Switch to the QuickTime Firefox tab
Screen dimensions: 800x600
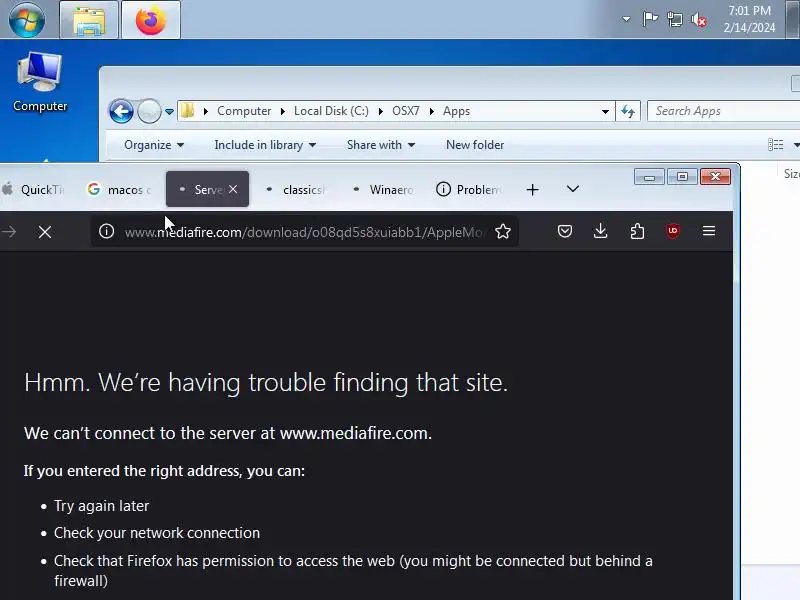tap(35, 189)
